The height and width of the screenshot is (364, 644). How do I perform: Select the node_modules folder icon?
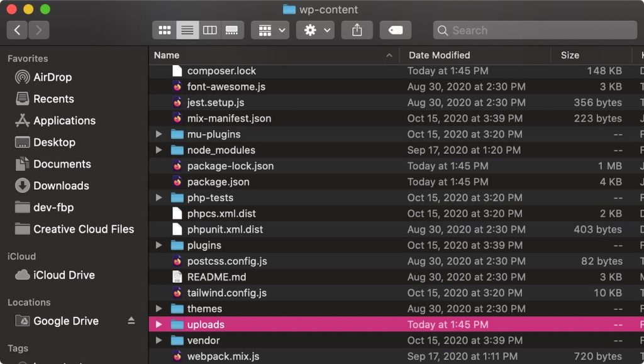(177, 150)
